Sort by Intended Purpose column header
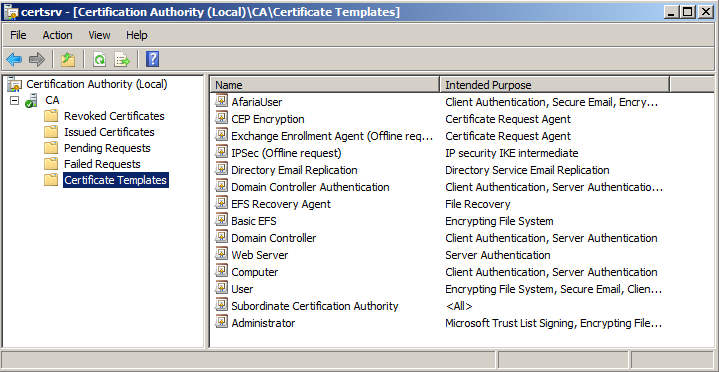This screenshot has width=719, height=372. [554, 85]
